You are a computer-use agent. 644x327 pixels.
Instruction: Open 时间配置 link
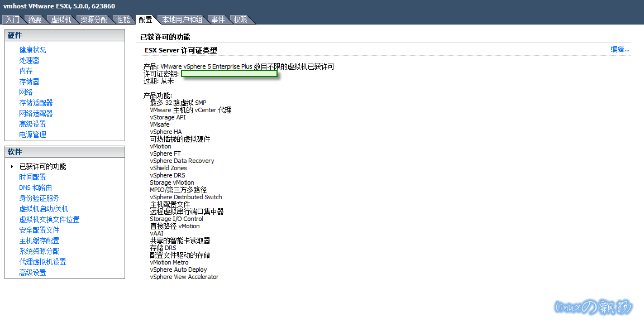tap(32, 177)
